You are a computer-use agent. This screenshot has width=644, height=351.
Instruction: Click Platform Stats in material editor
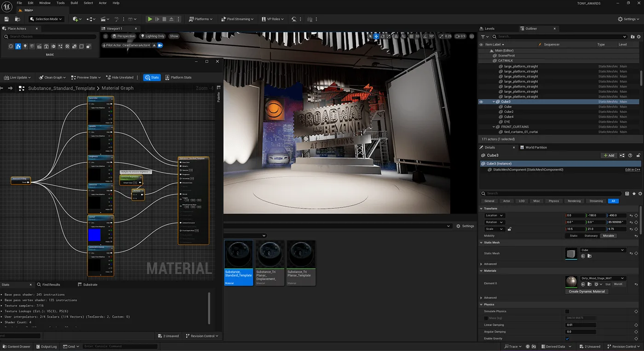point(178,77)
